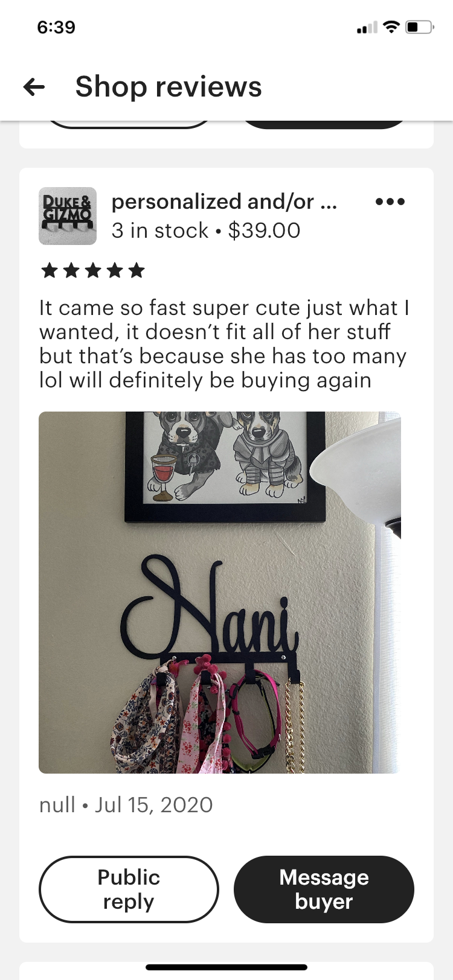
Task: Tap the 3 in stock • $39.00 line
Action: tap(206, 231)
